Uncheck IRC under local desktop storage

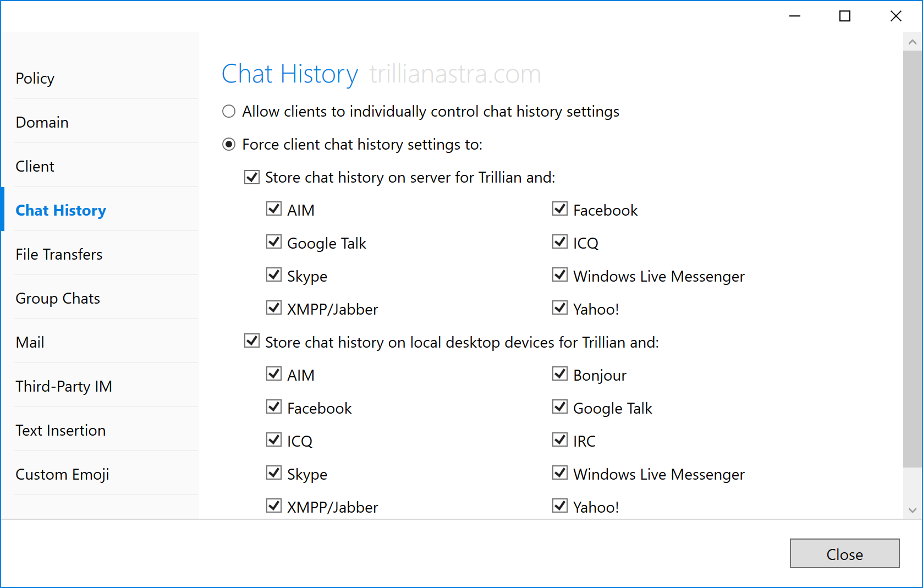click(x=560, y=440)
